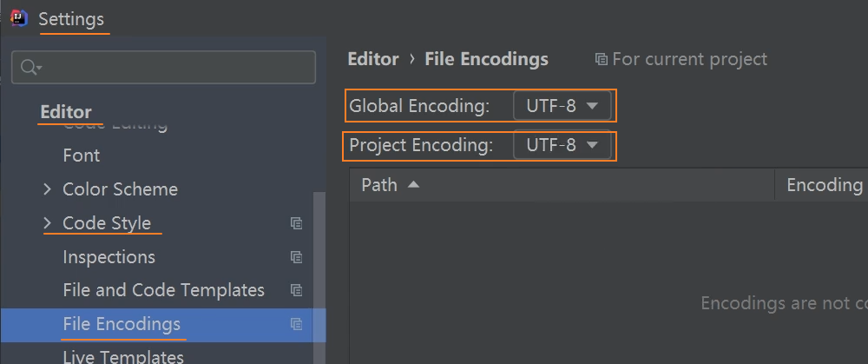Viewport: 868px width, 364px height.
Task: Select Inspections in the settings tree
Action: coord(108,257)
